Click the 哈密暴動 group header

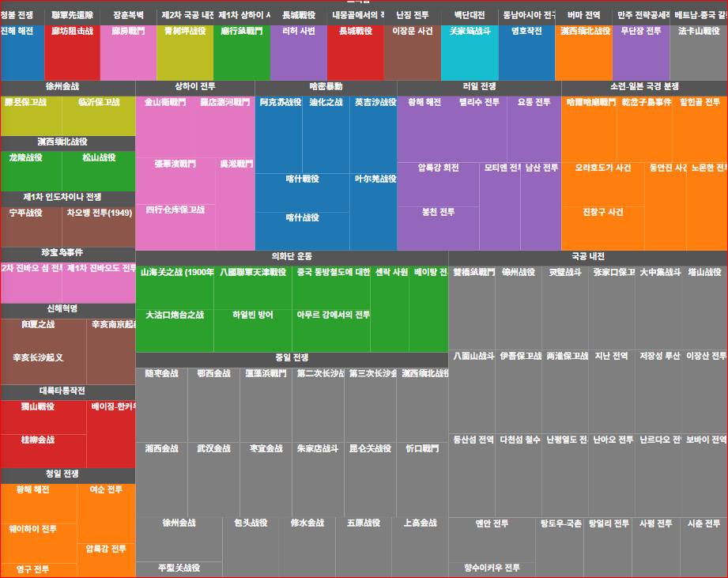coord(326,86)
